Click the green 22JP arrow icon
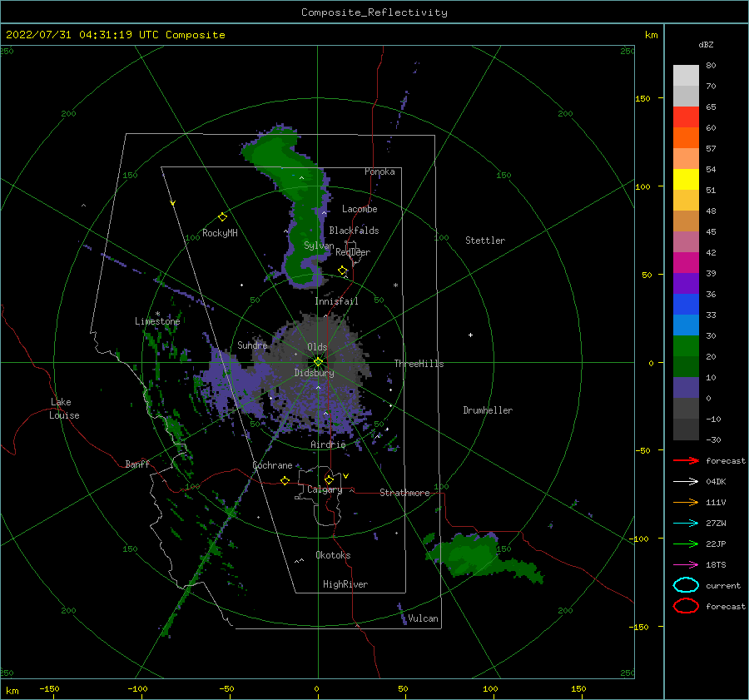Viewport: 749px width, 700px height. pyautogui.click(x=686, y=544)
